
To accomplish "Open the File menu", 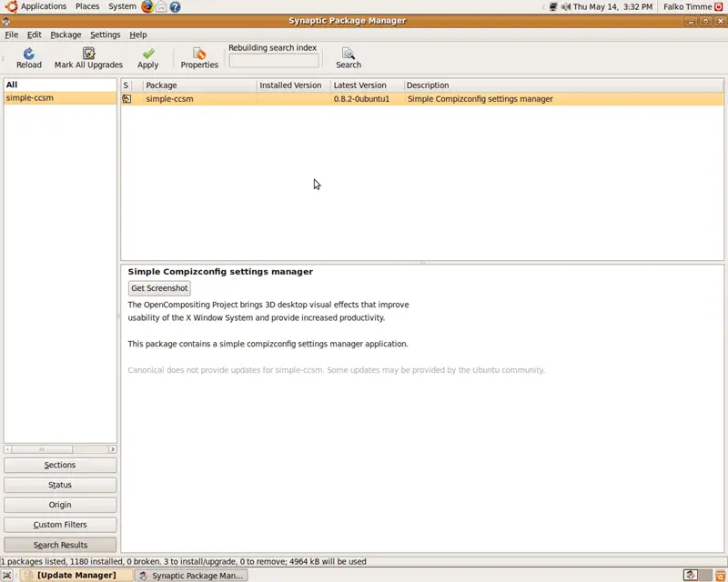I will click(12, 35).
